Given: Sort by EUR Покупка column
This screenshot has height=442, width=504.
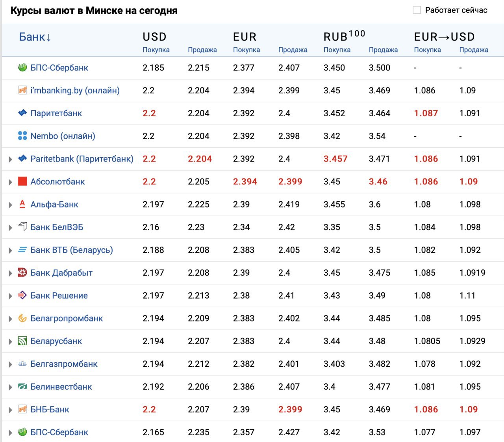Looking at the screenshot, I should click(x=246, y=50).
